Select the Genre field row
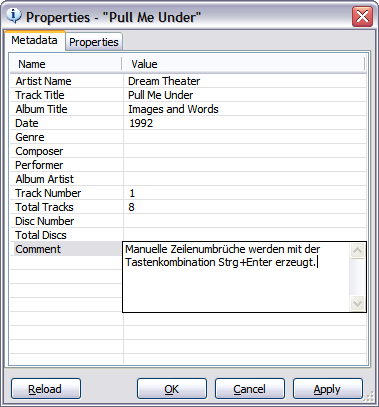Image resolution: width=379 pixels, height=407 pixels. pos(188,137)
